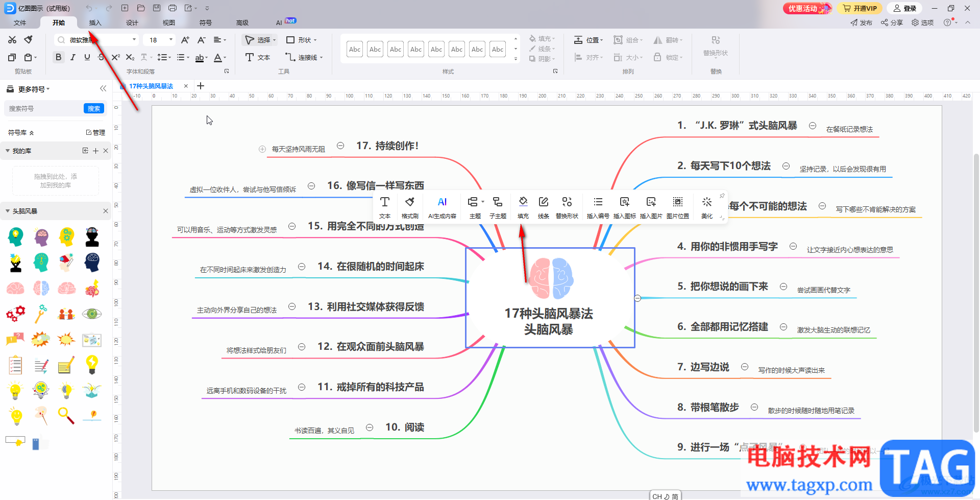Toggle Italic formatting

[x=73, y=57]
